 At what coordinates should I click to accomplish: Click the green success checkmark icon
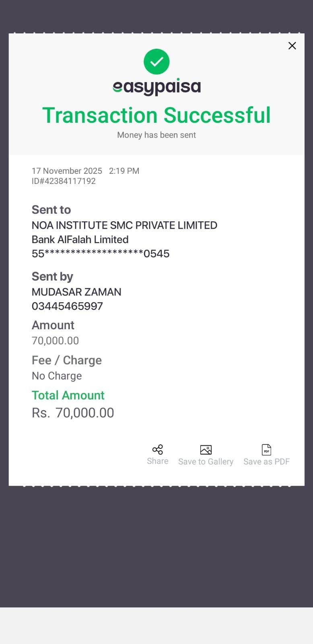coord(156,62)
